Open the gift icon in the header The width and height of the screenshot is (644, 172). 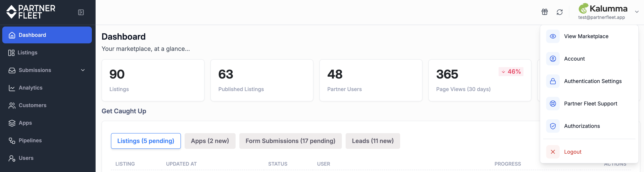(544, 12)
